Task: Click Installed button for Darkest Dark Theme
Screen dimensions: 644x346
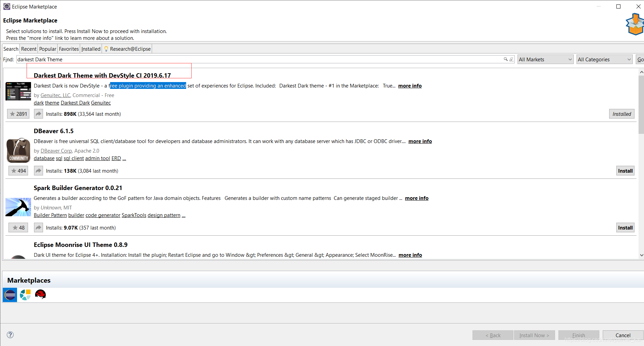Action: (x=621, y=114)
